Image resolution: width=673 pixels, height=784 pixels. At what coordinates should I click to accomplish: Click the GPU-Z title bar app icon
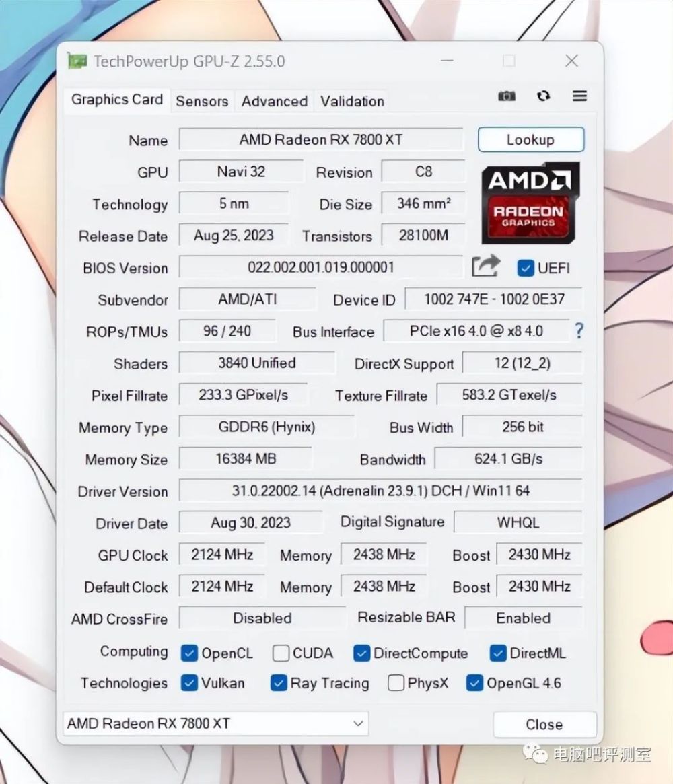pyautogui.click(x=77, y=61)
